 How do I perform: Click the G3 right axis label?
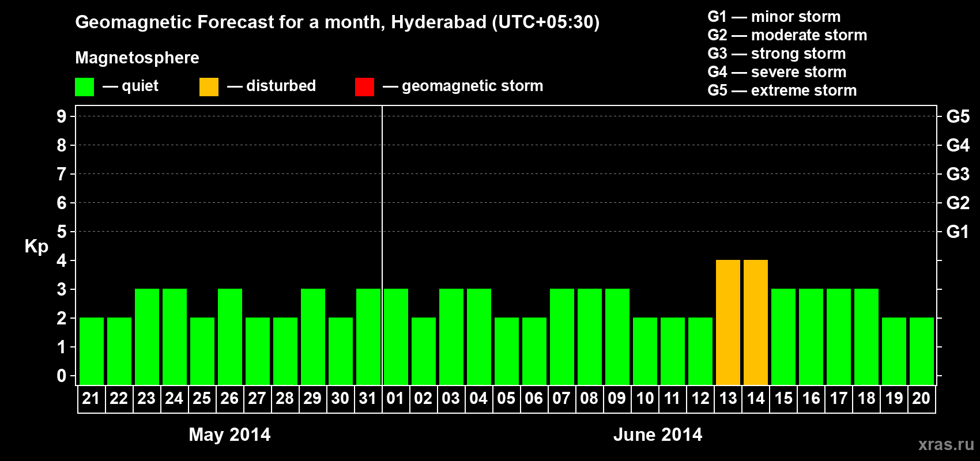pos(958,174)
